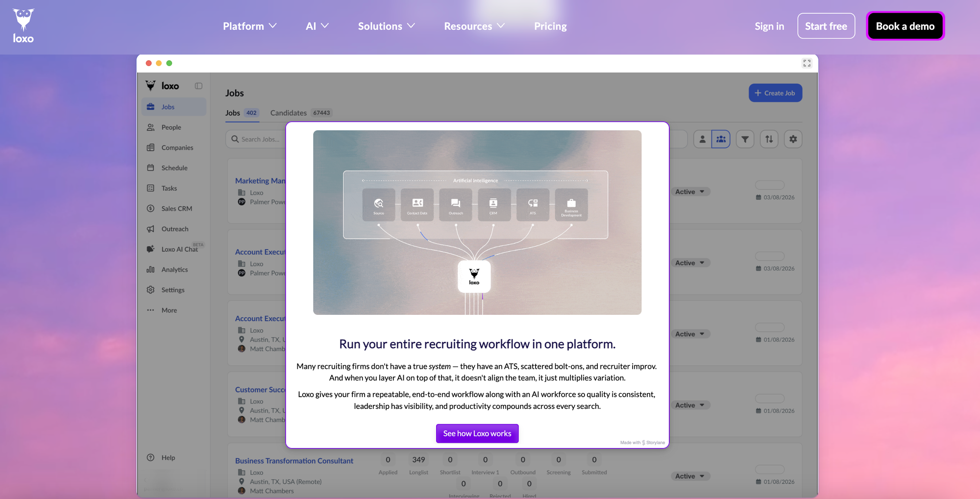Open the Business Transformation Consultant job
Screen dimensions: 980x499
(294, 461)
